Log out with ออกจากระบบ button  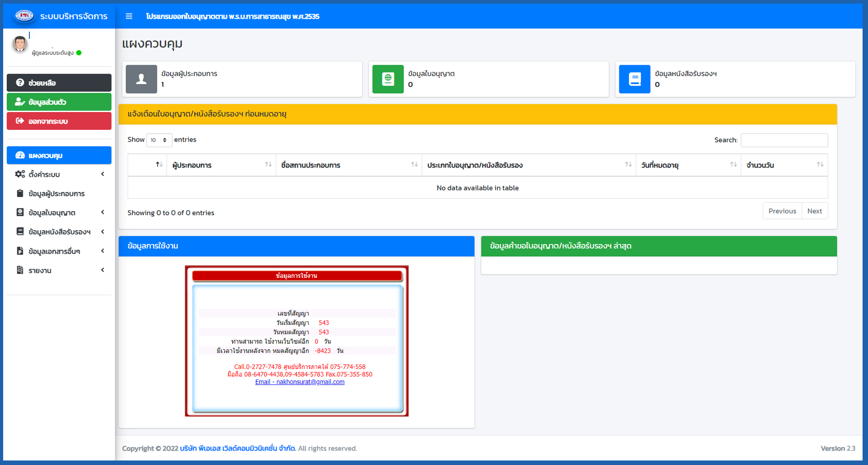(59, 121)
